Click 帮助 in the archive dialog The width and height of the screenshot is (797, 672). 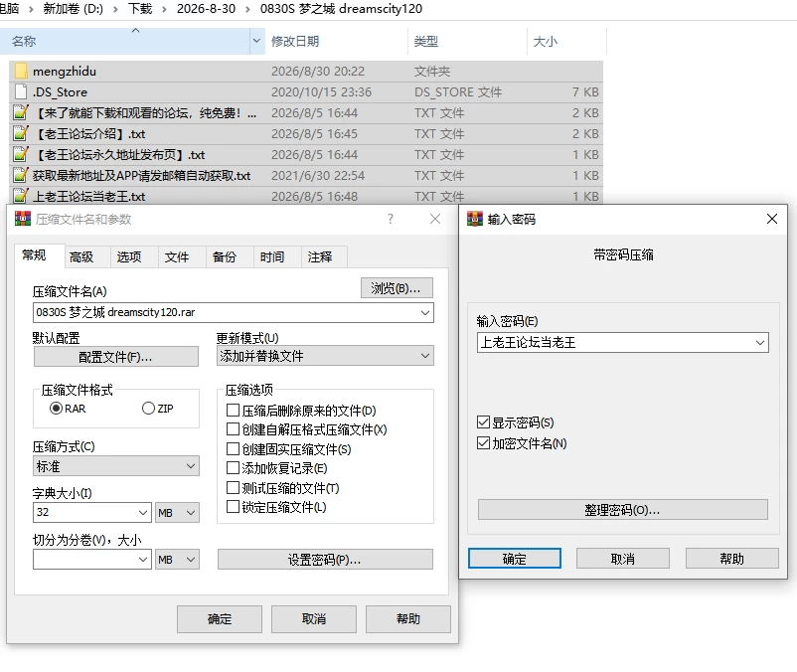pos(408,618)
